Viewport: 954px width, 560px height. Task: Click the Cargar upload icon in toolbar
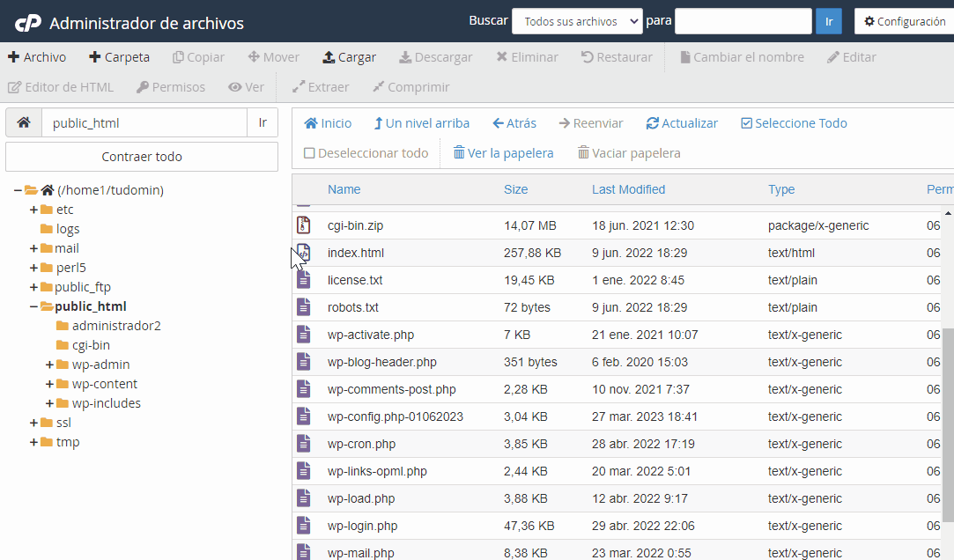(x=329, y=57)
